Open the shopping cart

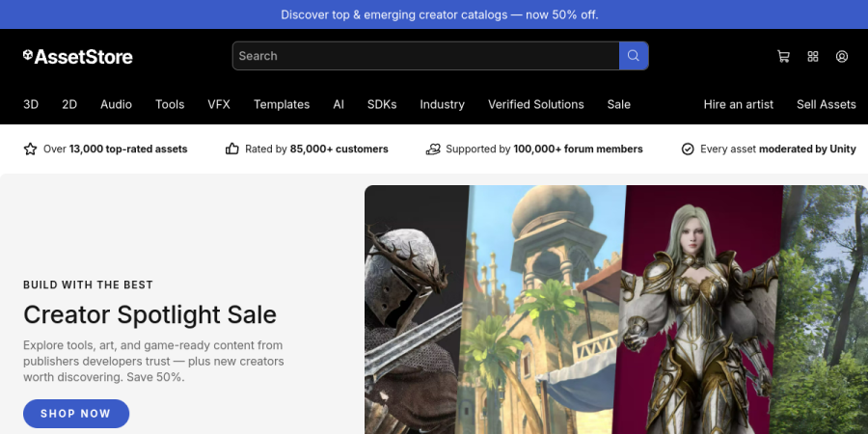coord(783,57)
